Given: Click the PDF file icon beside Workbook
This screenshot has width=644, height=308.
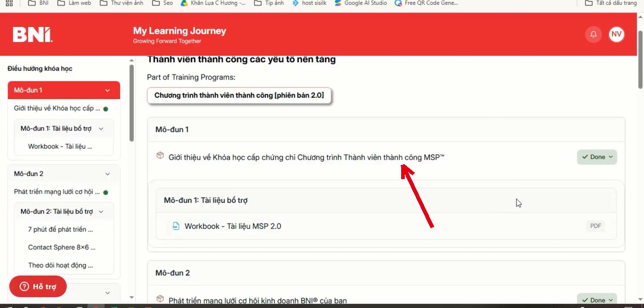Looking at the screenshot, I should (175, 226).
